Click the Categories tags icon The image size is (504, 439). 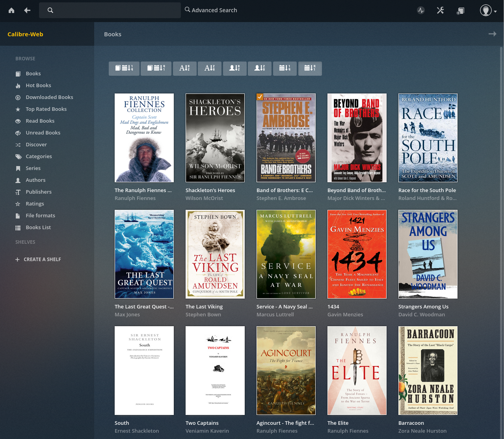[18, 157]
